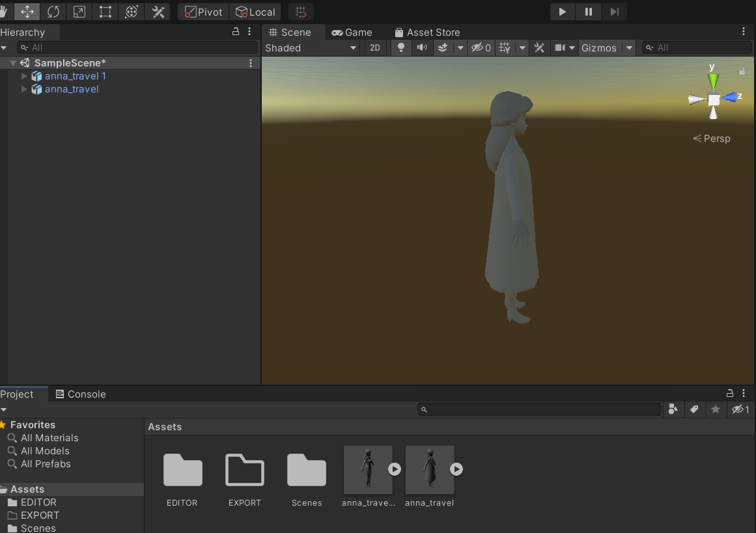Lock the Project panel
Image resolution: width=756 pixels, height=533 pixels.
[730, 393]
